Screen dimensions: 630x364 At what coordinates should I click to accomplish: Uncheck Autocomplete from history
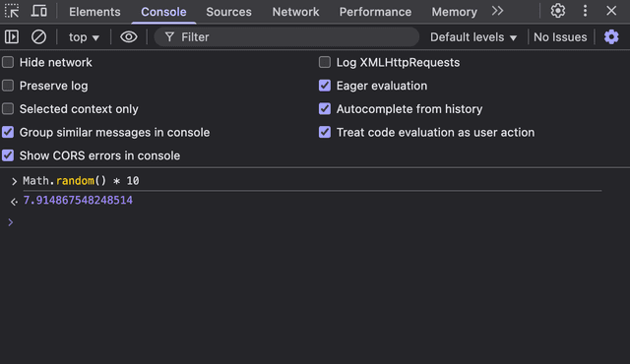coord(325,109)
